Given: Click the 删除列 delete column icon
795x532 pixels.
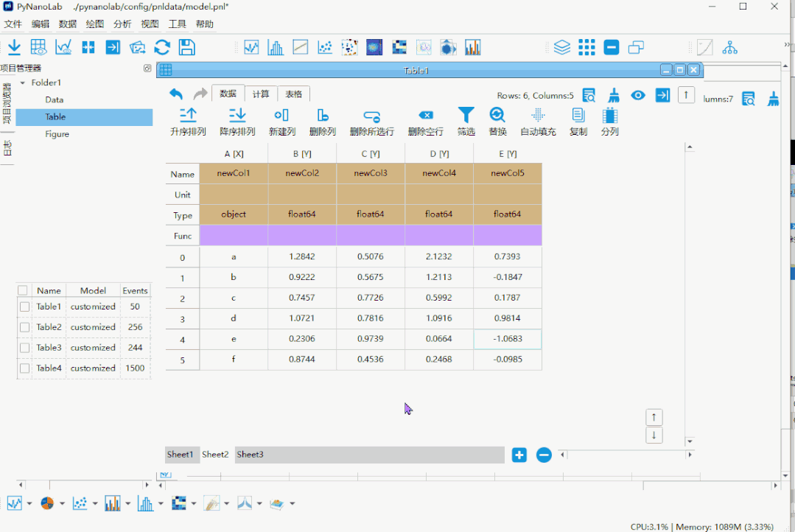Looking at the screenshot, I should pos(323,115).
